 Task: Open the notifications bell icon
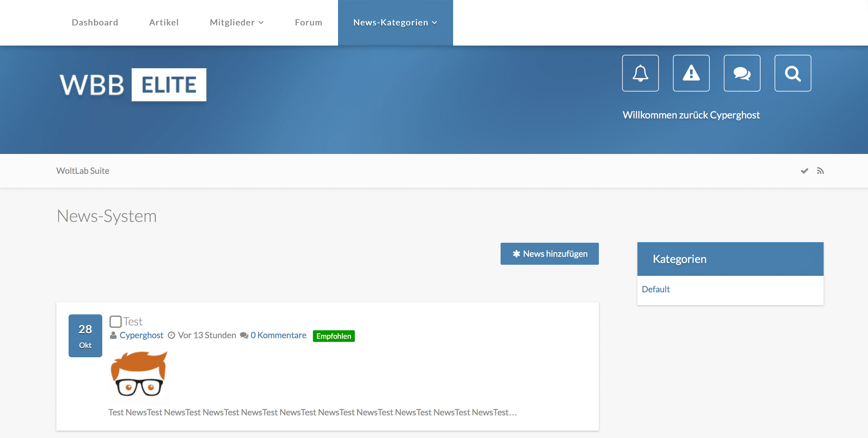click(640, 73)
